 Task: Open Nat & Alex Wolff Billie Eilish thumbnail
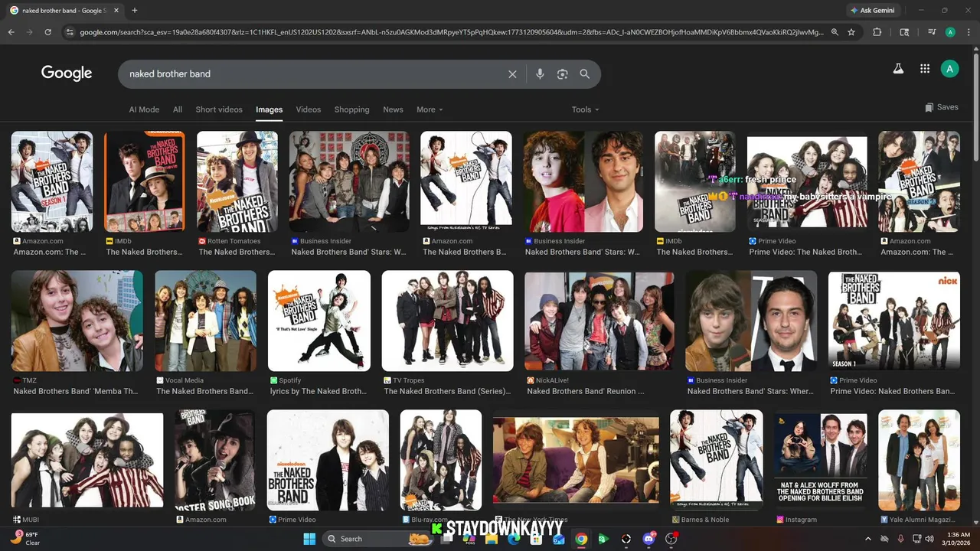click(x=821, y=460)
